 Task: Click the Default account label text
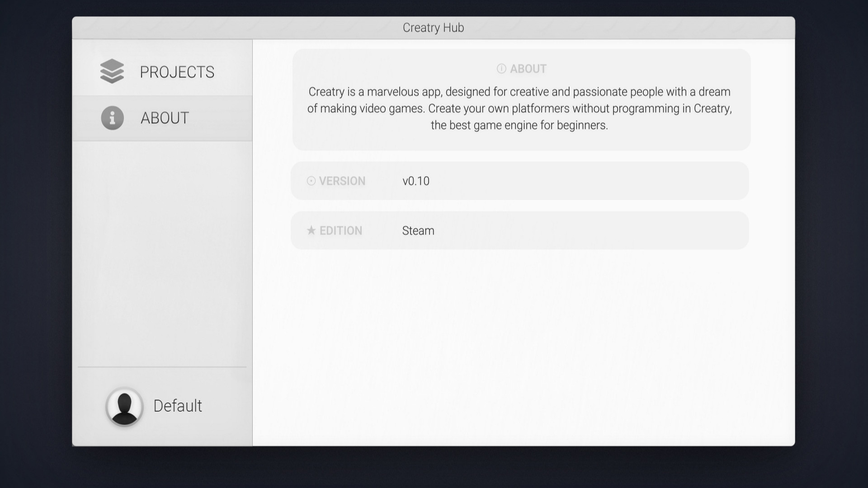click(177, 406)
